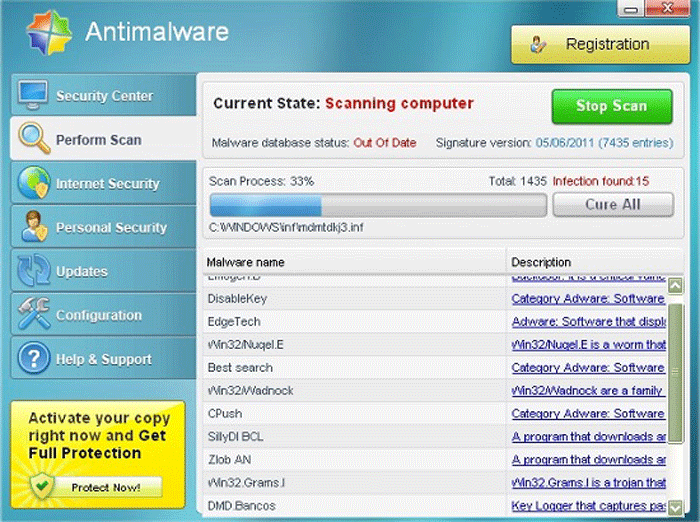
Task: Switch to the Internet Security tab
Action: pos(107,184)
